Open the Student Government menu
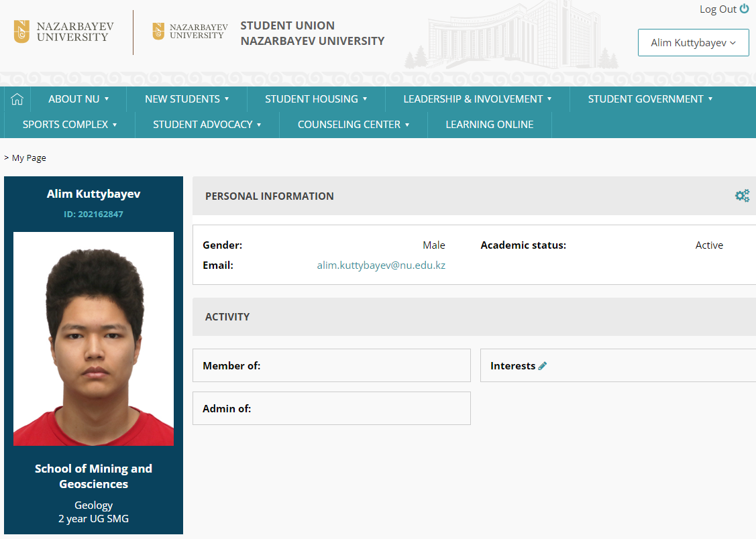 [650, 99]
